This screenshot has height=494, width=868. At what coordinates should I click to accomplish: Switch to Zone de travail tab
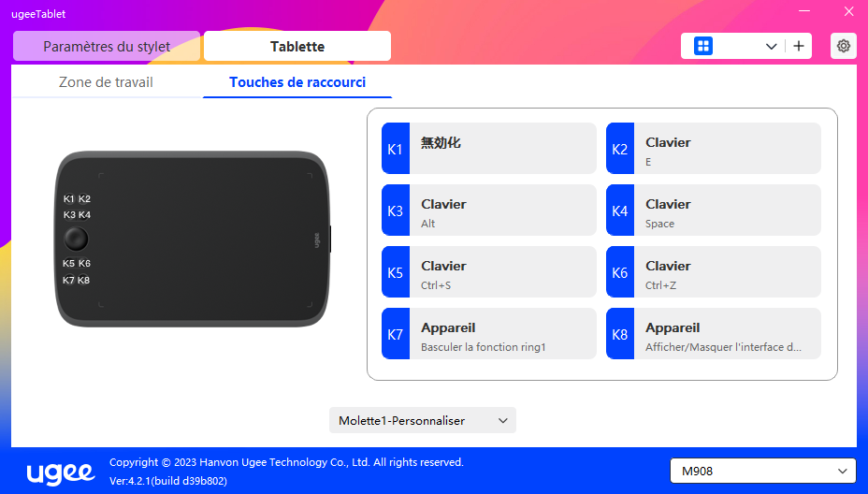tap(106, 82)
